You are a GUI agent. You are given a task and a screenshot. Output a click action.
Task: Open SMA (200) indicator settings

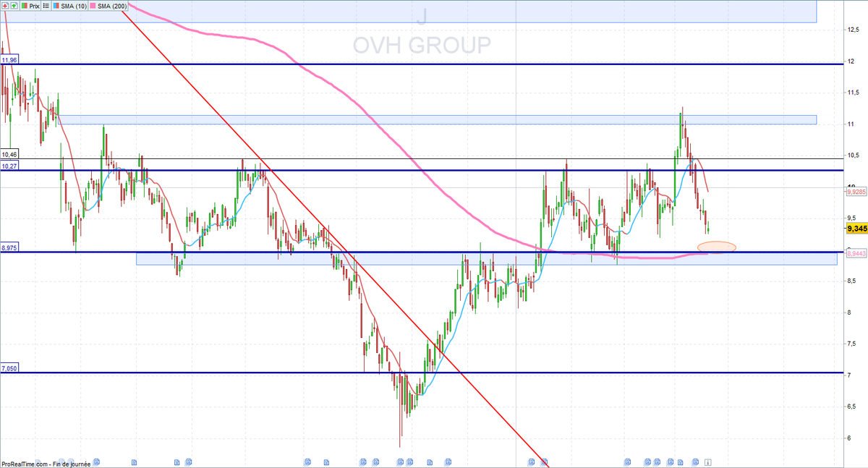109,5
